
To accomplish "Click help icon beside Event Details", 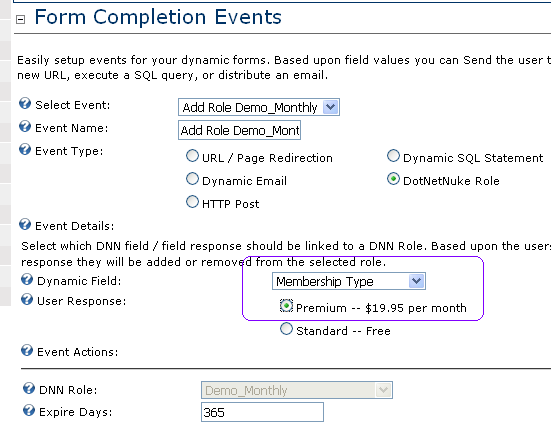I will (x=25, y=224).
